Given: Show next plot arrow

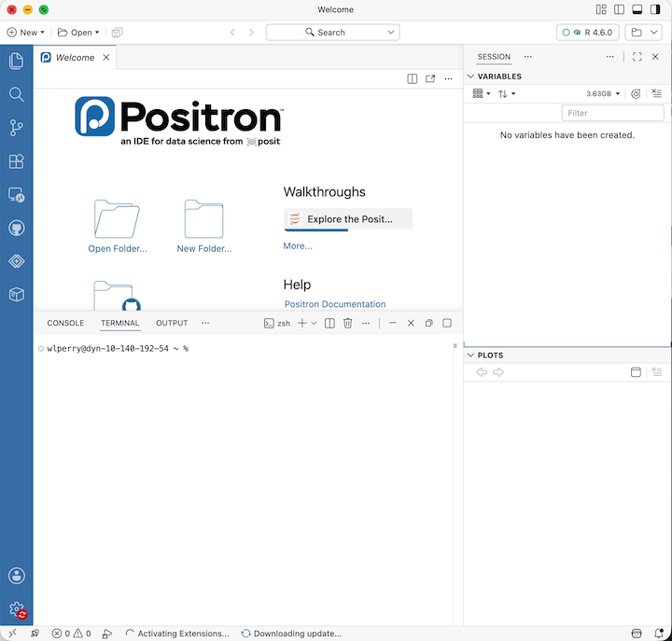Looking at the screenshot, I should click(498, 372).
